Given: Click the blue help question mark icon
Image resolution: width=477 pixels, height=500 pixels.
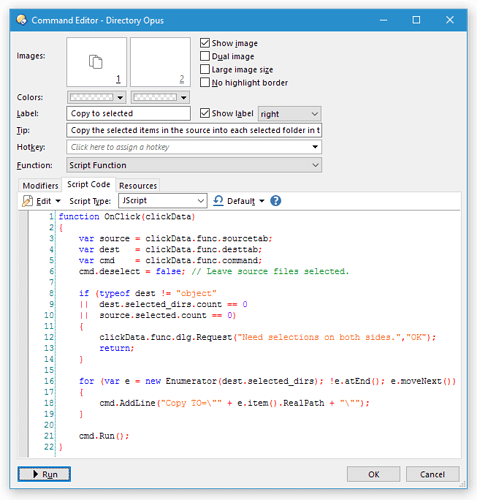Looking at the screenshot, I should point(276,201).
